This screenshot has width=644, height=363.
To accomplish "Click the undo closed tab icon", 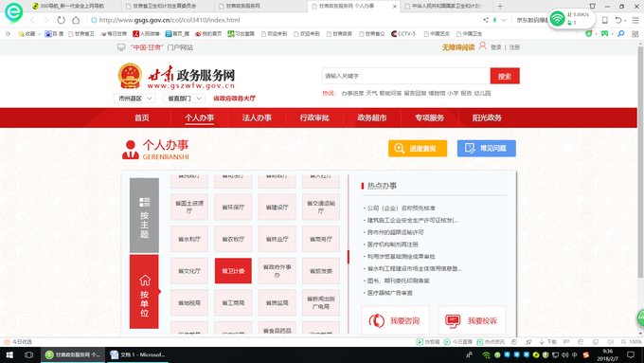I will [x=618, y=20].
